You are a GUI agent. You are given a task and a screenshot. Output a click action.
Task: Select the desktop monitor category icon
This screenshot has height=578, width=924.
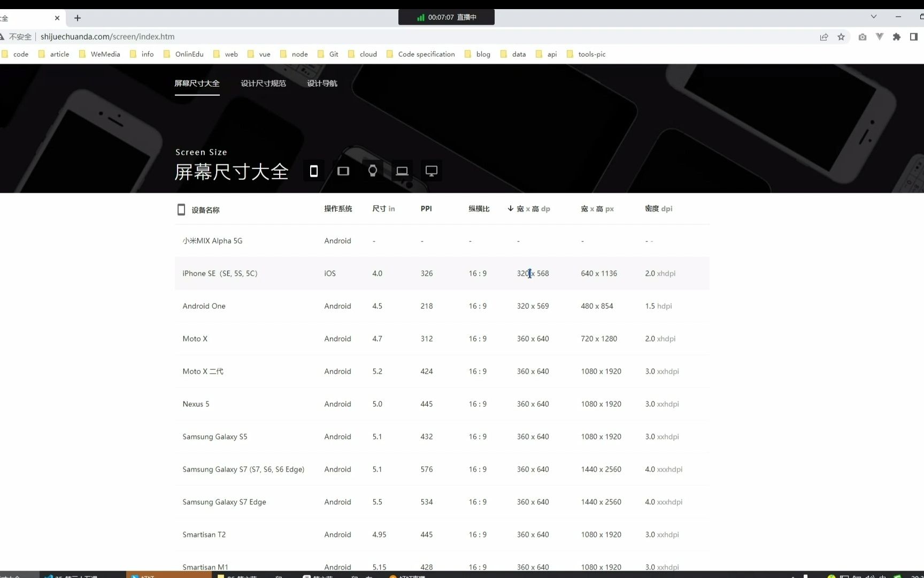[432, 171]
